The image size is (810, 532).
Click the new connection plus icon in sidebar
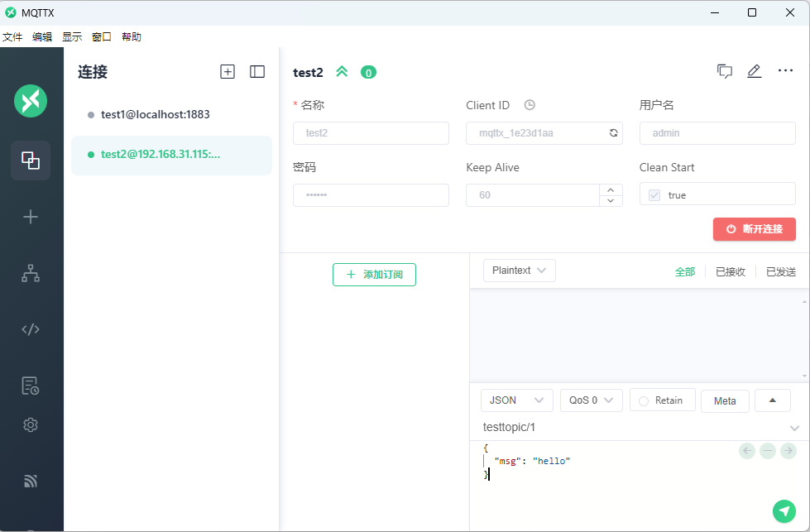31,217
